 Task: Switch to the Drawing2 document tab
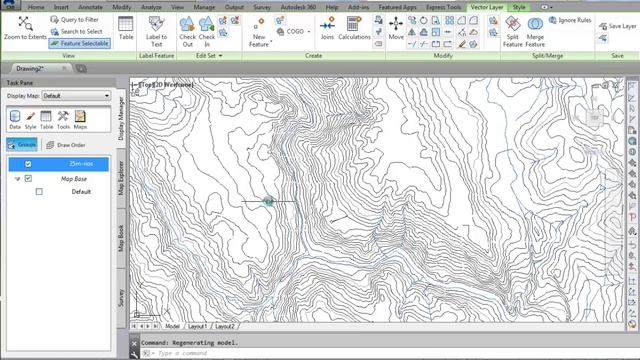click(30, 69)
